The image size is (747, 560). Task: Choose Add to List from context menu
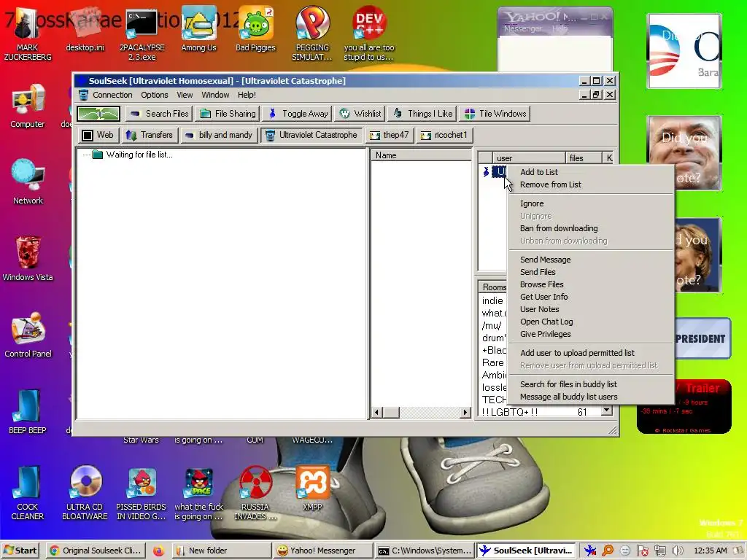[x=591, y=172]
